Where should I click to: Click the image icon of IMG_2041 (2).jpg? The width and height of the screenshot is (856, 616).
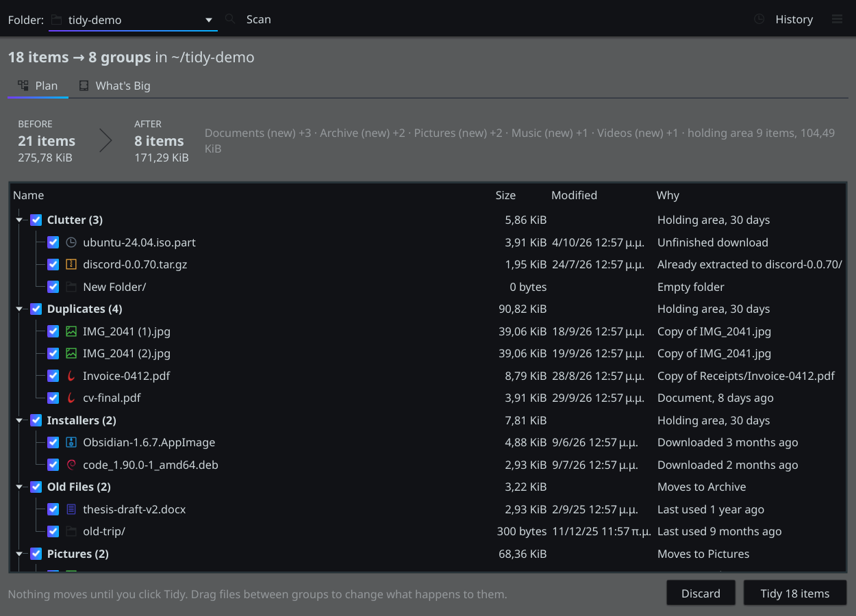(x=71, y=353)
